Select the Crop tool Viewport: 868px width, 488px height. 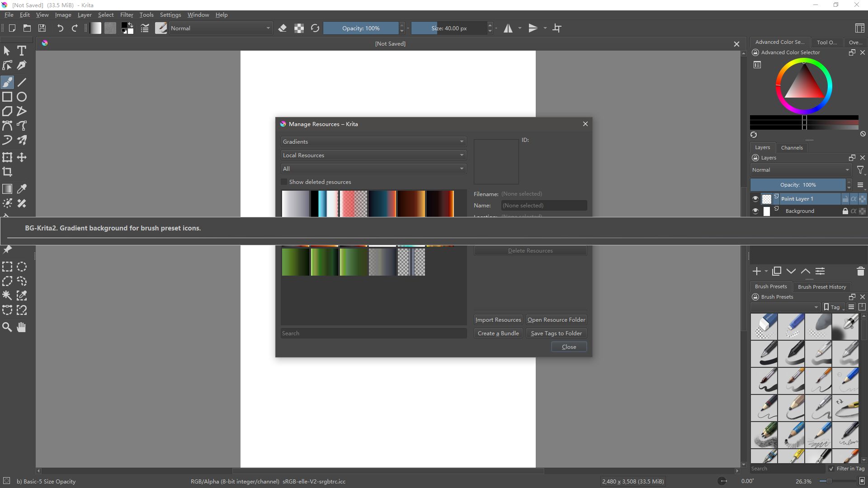[7, 172]
